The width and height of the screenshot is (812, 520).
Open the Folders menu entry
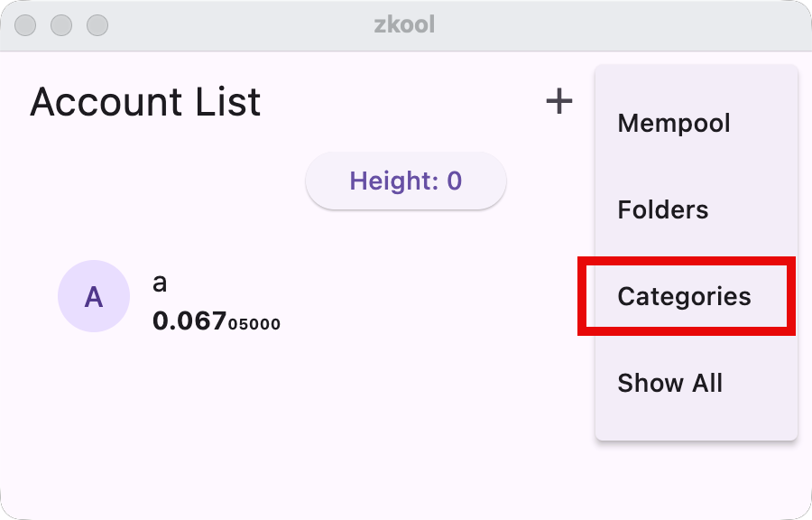click(x=662, y=209)
